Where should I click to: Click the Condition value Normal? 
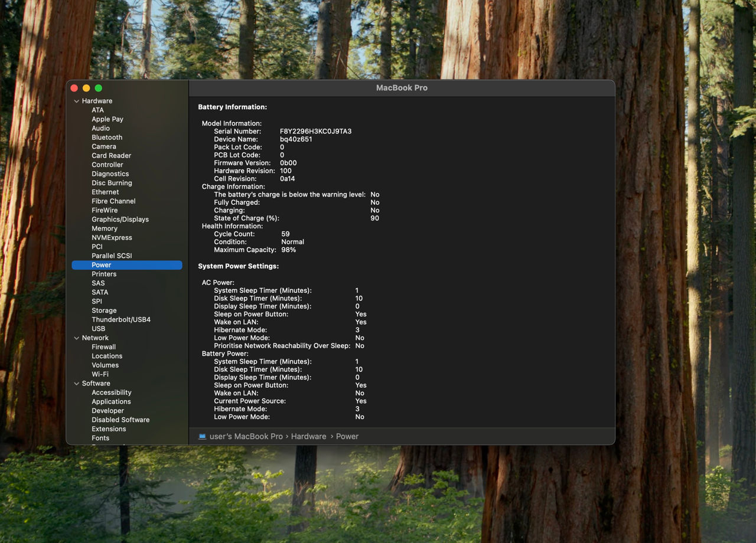[292, 242]
